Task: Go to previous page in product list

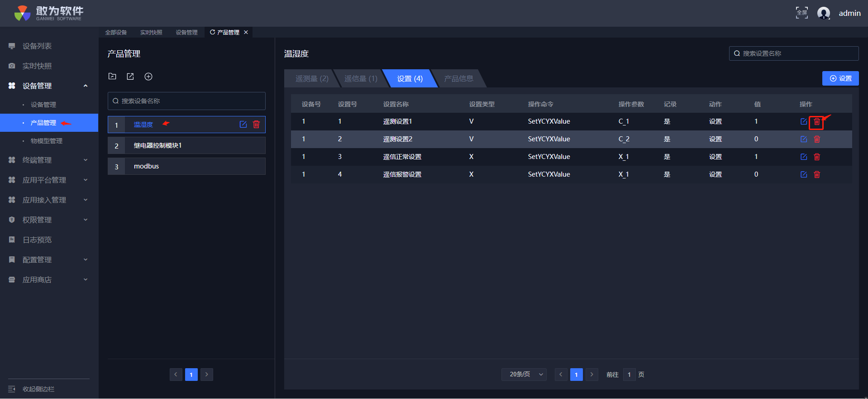Action: pyautogui.click(x=176, y=375)
